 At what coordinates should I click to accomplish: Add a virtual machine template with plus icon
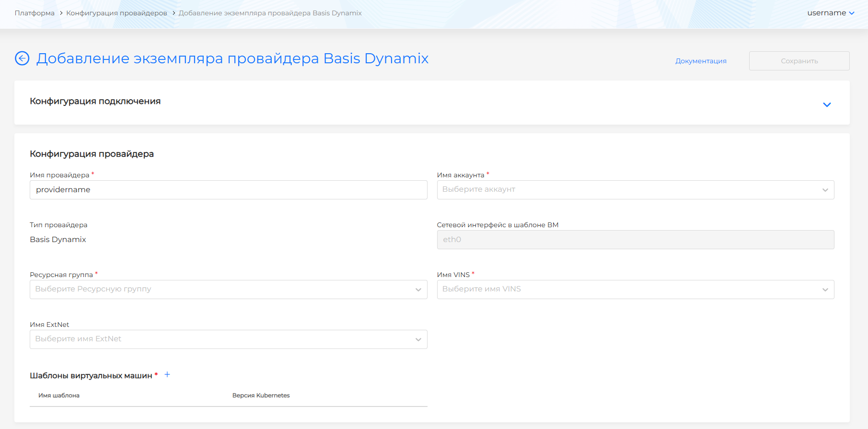[x=167, y=375]
